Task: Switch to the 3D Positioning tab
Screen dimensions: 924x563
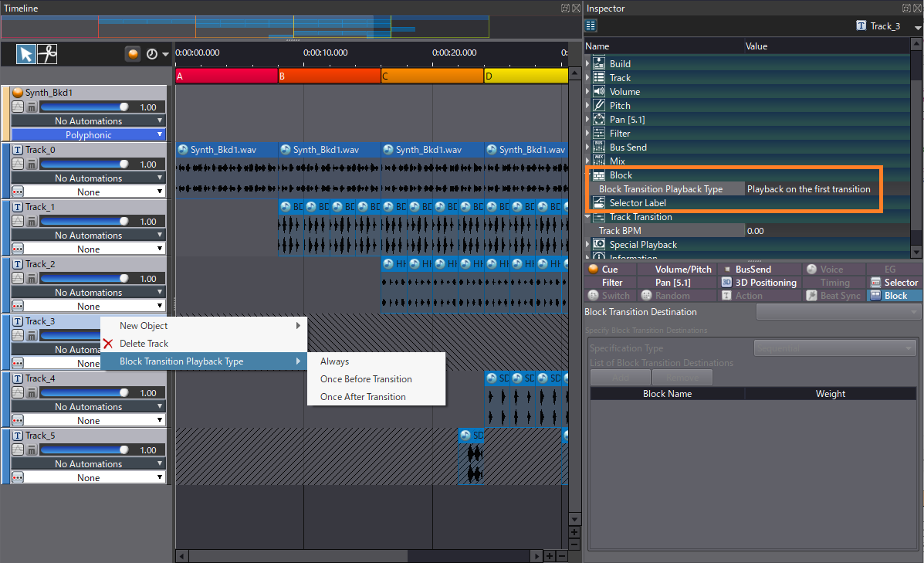Action: pyautogui.click(x=760, y=283)
